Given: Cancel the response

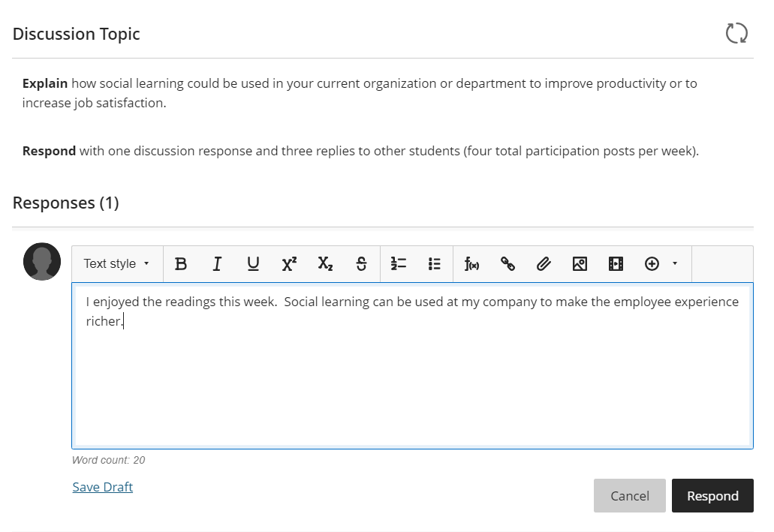Looking at the screenshot, I should [629, 495].
